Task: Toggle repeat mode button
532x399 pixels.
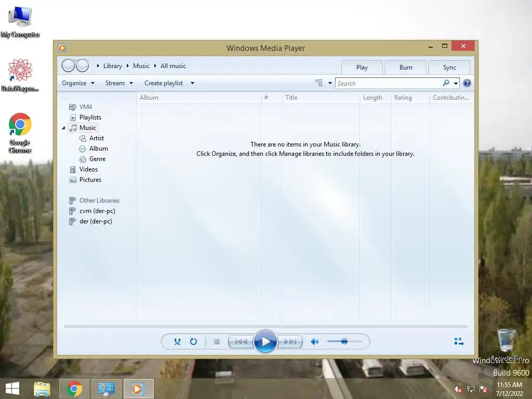Action: (x=193, y=342)
